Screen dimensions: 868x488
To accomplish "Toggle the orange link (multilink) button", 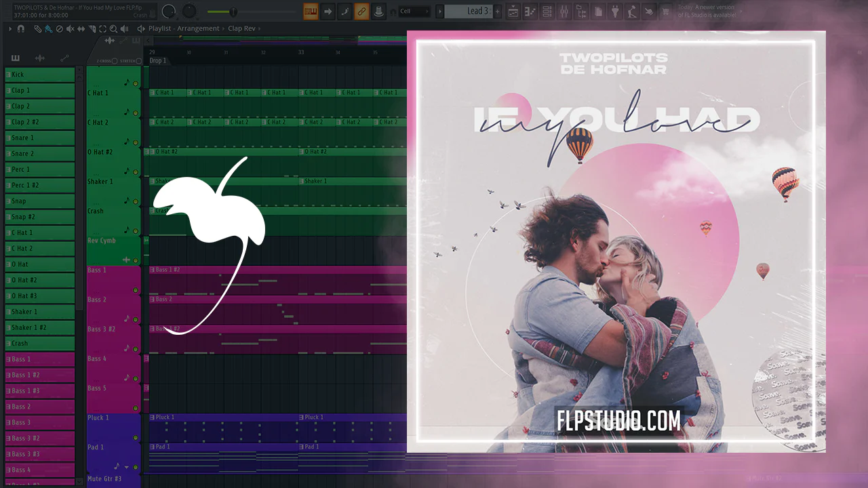I will (x=362, y=12).
